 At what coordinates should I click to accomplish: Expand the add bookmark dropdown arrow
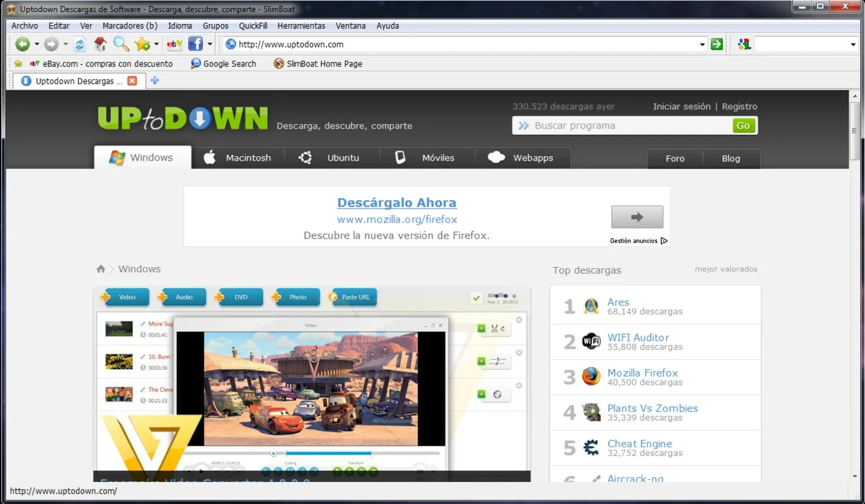[x=156, y=44]
